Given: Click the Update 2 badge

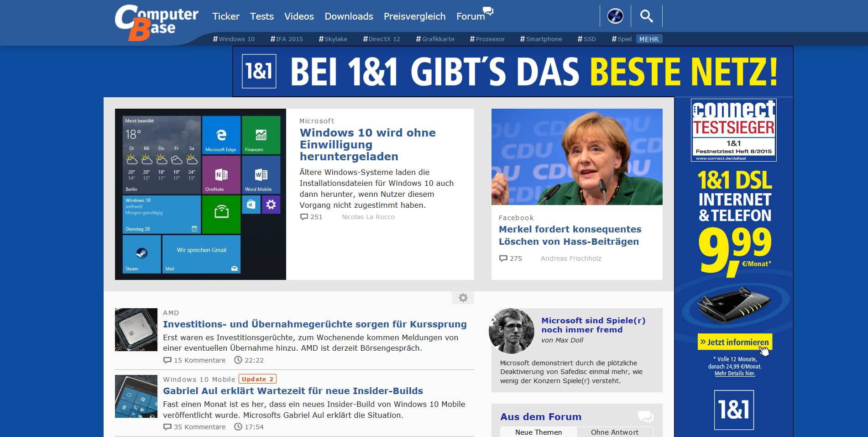Looking at the screenshot, I should click(x=257, y=379).
